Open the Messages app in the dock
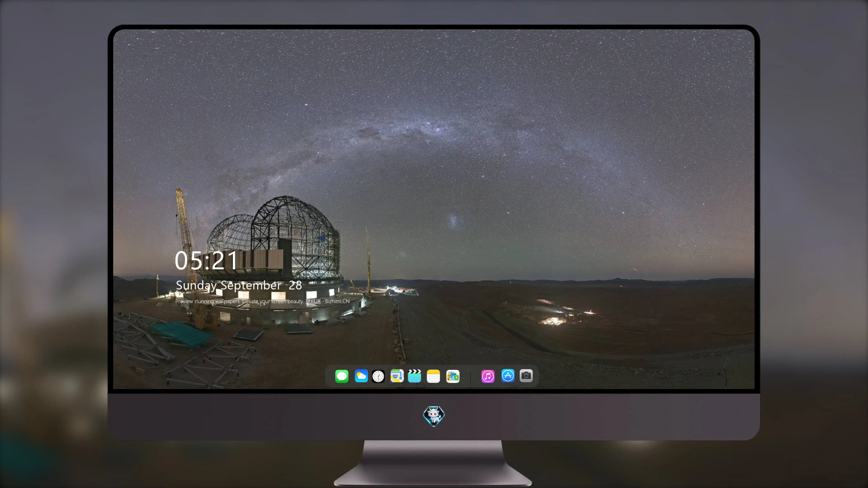 341,376
